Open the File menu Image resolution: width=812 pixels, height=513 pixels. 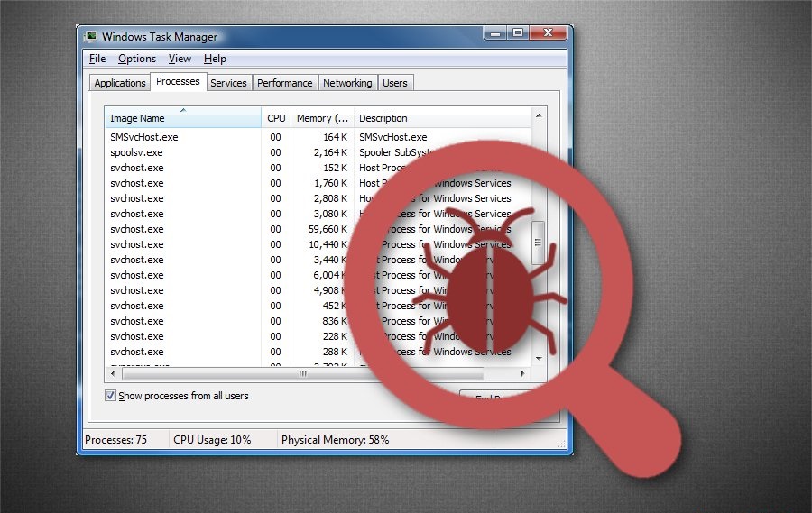97,59
